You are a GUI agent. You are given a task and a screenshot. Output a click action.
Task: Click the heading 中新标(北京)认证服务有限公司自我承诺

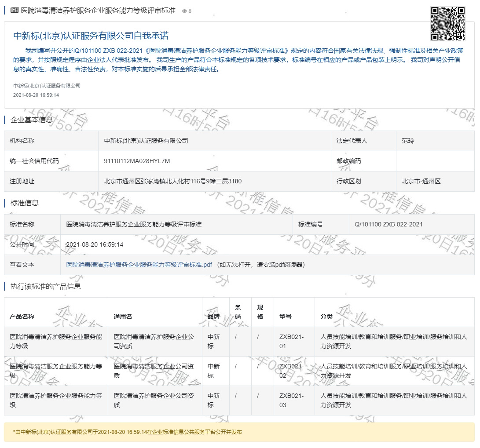[x=91, y=36]
